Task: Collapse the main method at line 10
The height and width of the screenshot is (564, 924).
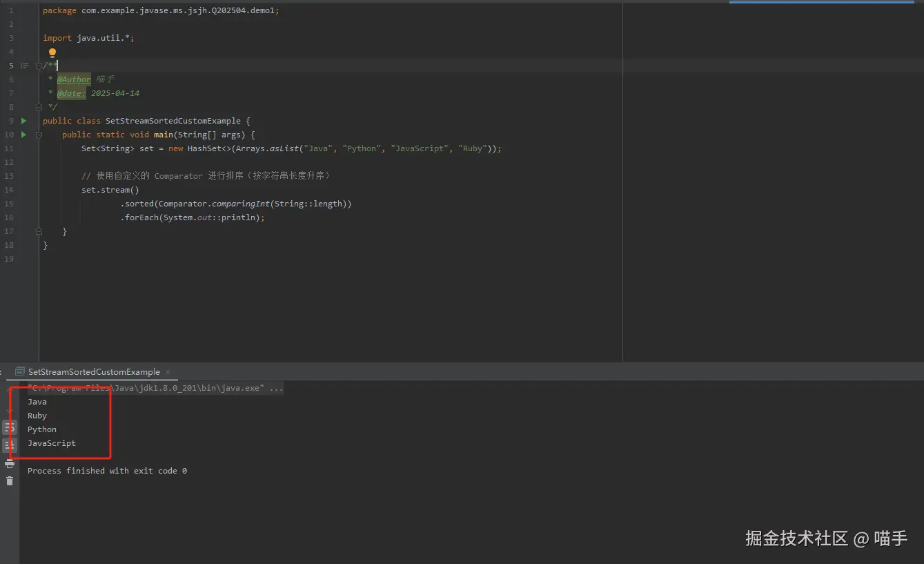Action: pos(39,135)
